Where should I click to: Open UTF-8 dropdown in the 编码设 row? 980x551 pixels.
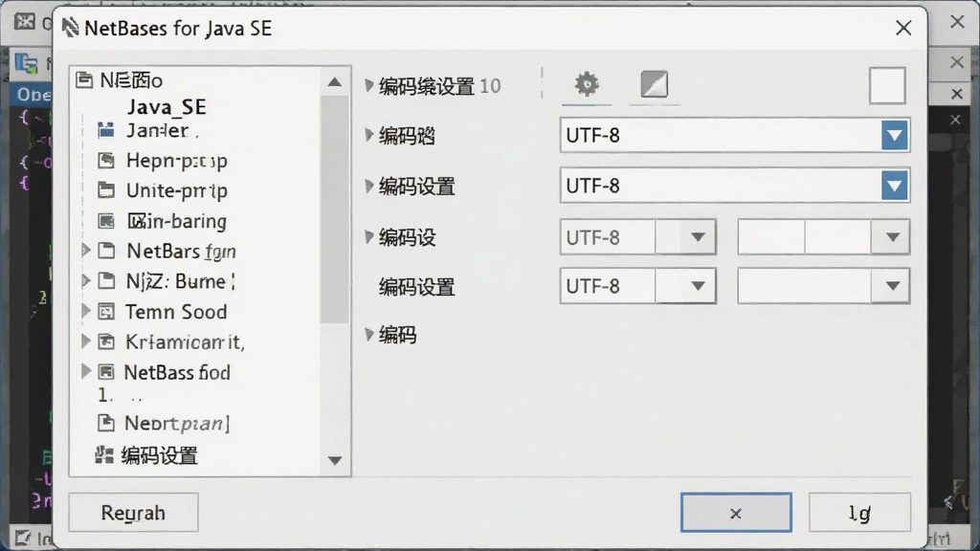point(698,237)
